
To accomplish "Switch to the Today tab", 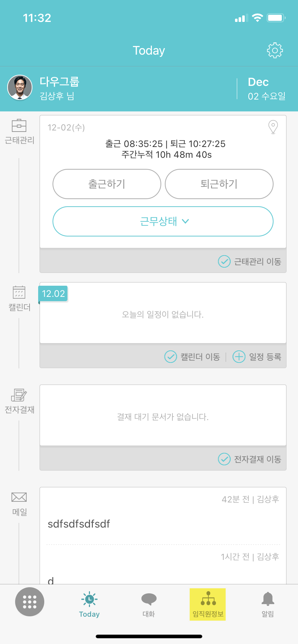I will (89, 604).
